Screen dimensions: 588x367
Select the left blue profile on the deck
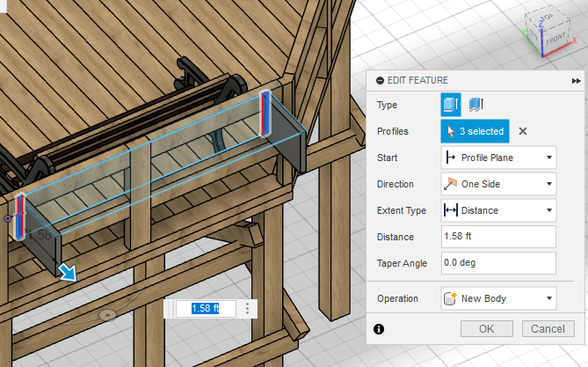20,216
